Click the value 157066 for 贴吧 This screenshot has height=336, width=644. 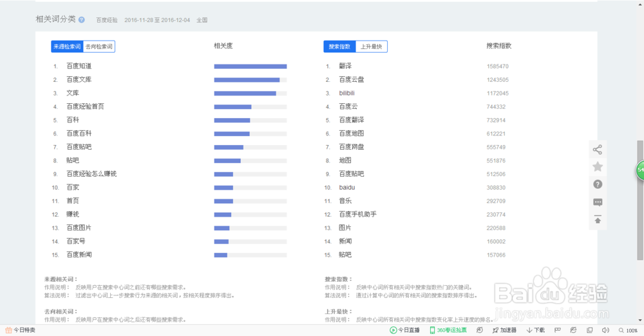(496, 255)
